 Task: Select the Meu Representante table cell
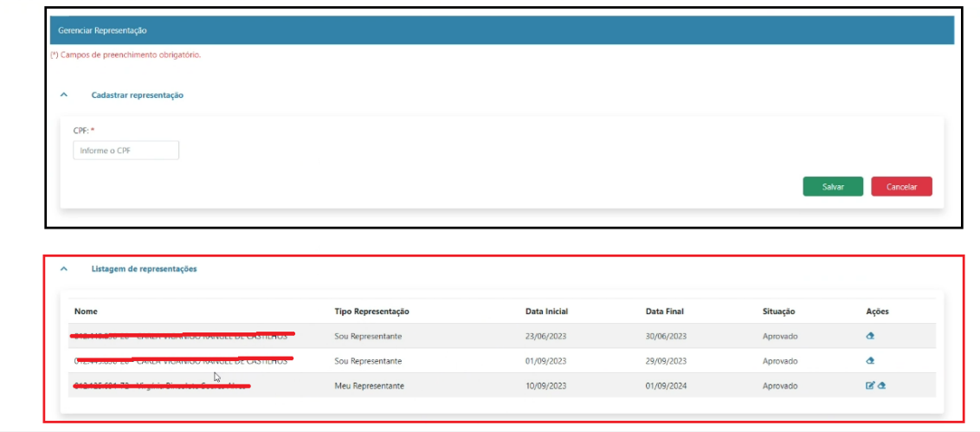[x=369, y=386]
